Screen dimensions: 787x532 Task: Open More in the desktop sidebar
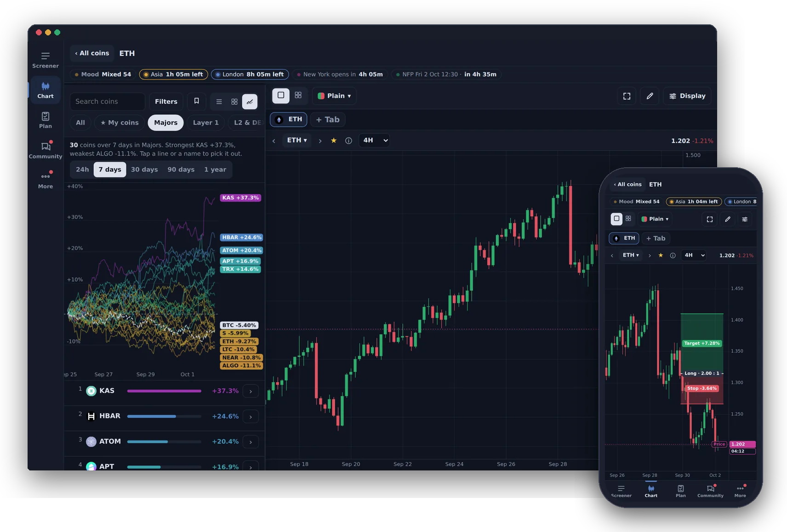pyautogui.click(x=45, y=180)
